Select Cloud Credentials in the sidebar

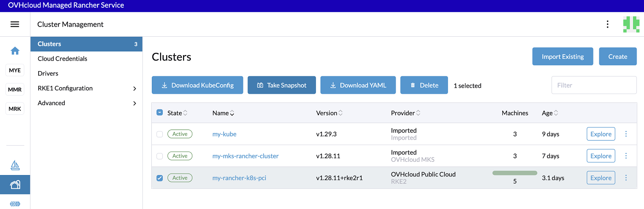[63, 59]
